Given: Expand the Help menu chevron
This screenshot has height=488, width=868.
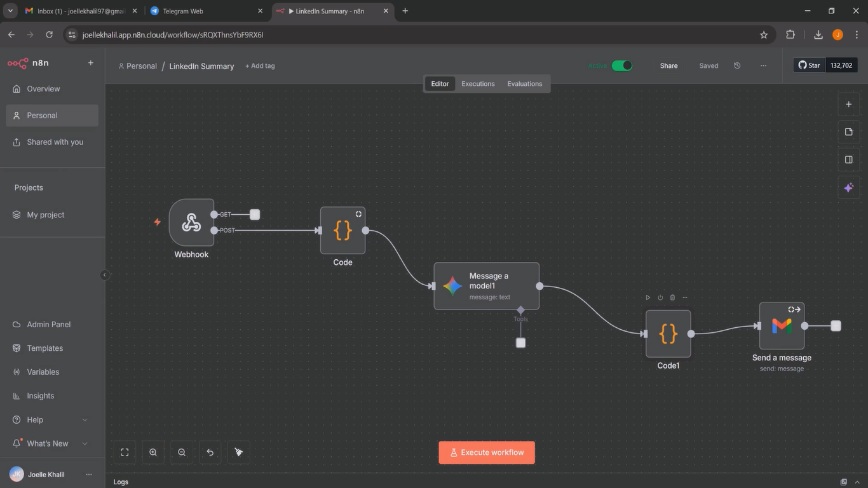Looking at the screenshot, I should coord(85,420).
